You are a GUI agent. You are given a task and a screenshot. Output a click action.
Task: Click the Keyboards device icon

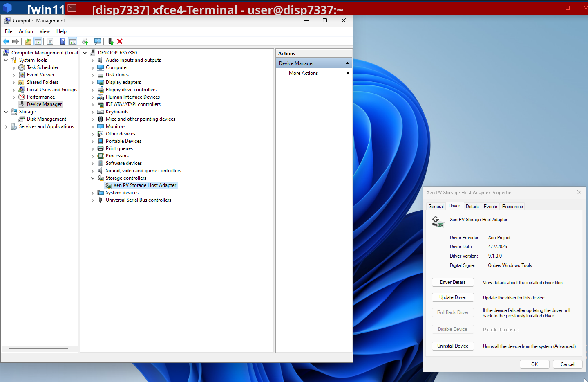[101, 112]
